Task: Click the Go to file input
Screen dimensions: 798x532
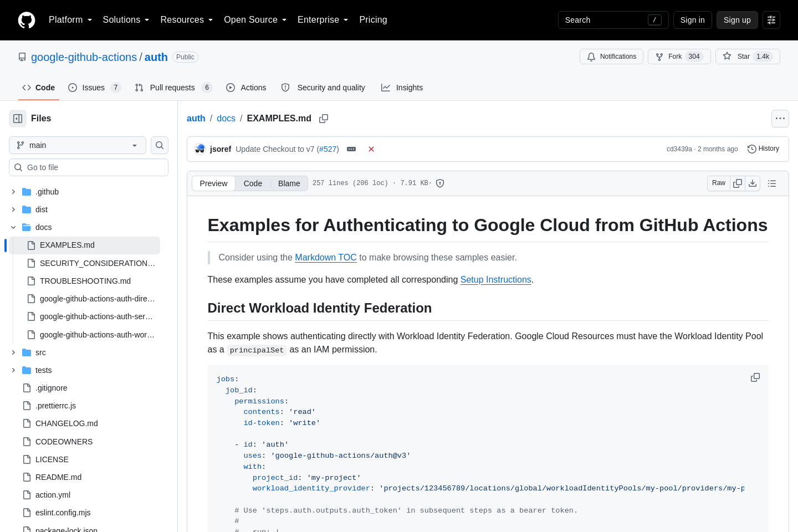Action: (x=89, y=167)
